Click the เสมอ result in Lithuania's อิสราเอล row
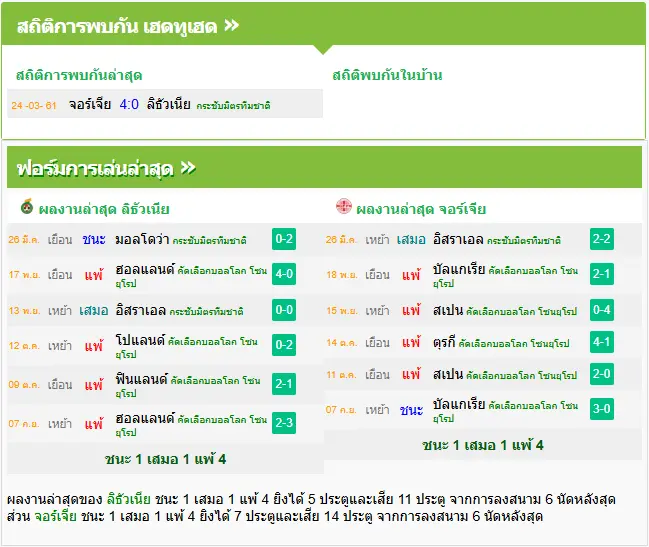 [94, 311]
